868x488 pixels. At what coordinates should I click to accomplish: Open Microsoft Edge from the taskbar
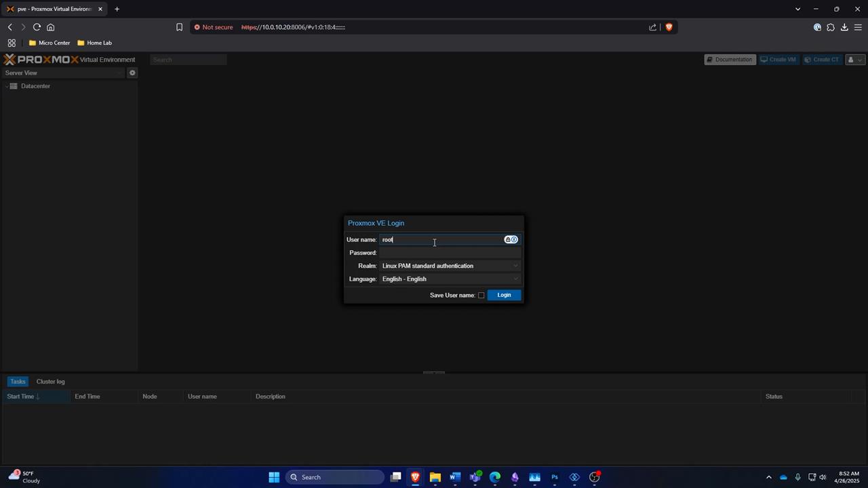coord(495,477)
